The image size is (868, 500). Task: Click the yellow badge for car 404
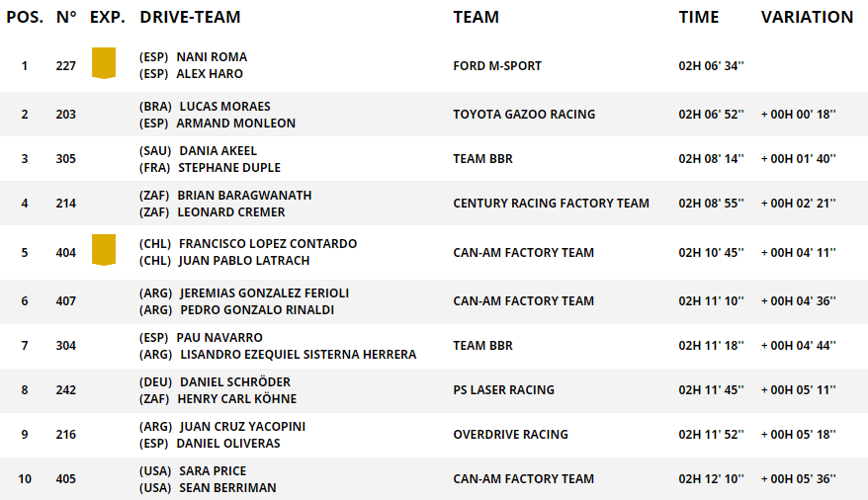pyautogui.click(x=103, y=249)
